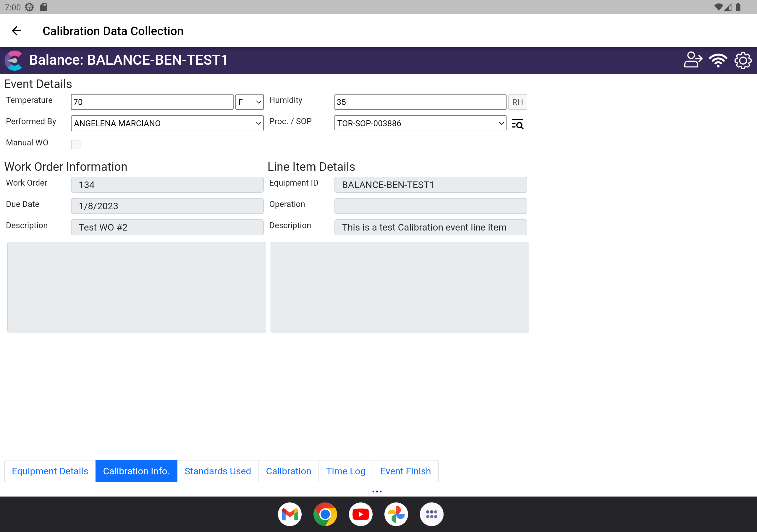Expand the Proc. / SOP dropdown

pyautogui.click(x=420, y=123)
